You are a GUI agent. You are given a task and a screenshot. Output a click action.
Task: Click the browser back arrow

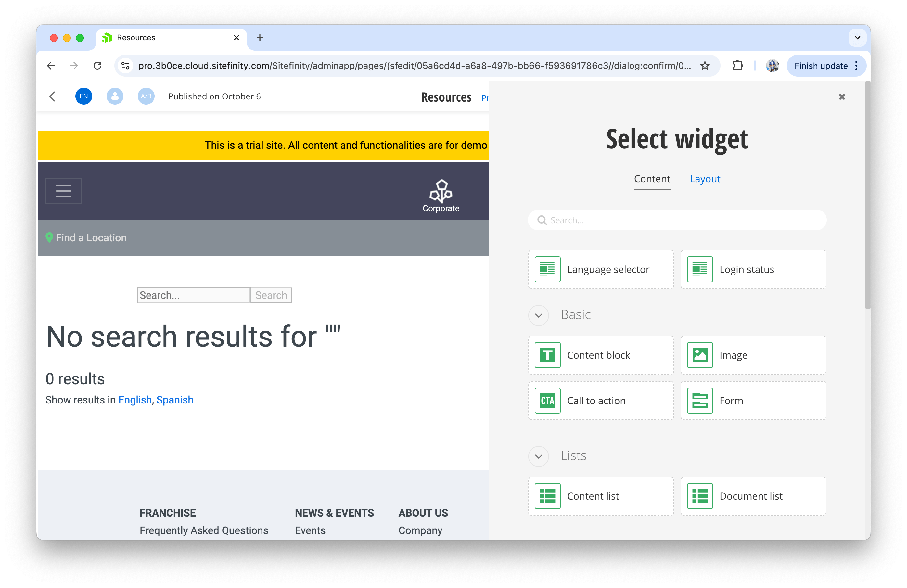51,66
